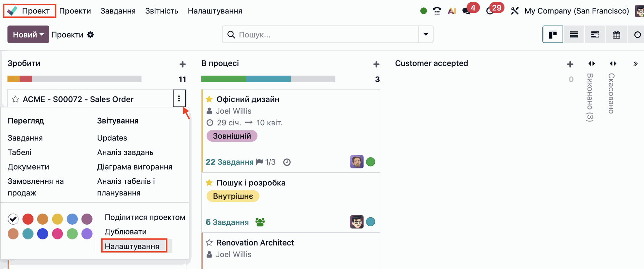This screenshot has height=269, width=644.
Task: Open chat messages with 4 notifications
Action: [466, 11]
